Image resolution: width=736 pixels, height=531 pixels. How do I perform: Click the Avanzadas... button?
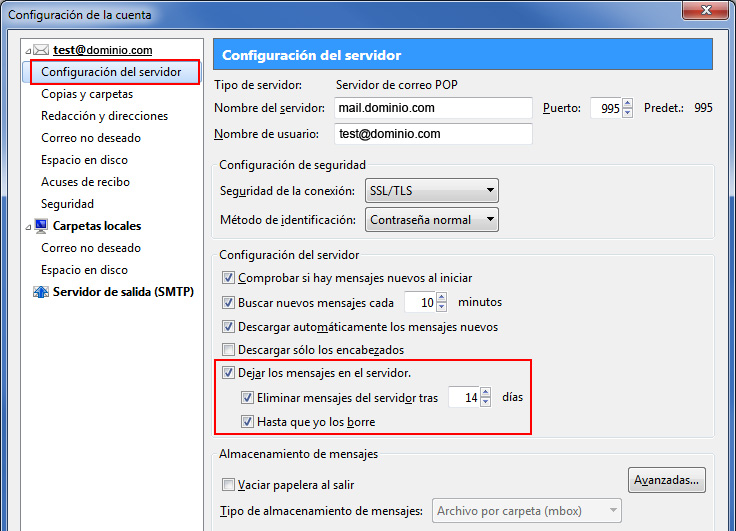click(667, 481)
